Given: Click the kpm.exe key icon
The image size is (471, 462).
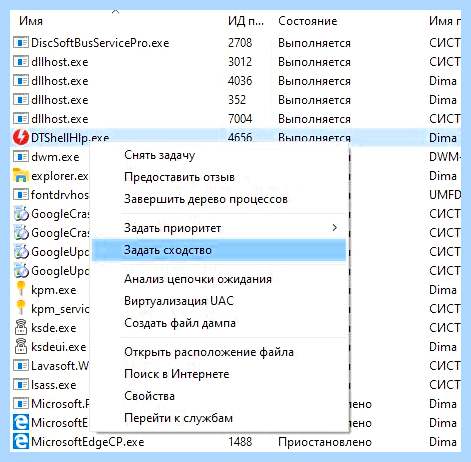Looking at the screenshot, I should click(21, 289).
